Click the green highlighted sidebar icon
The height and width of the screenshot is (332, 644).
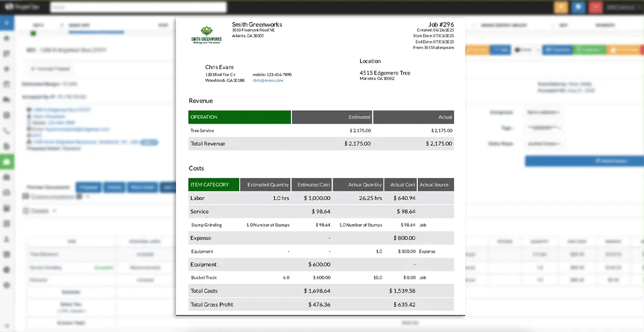[x=6, y=161]
